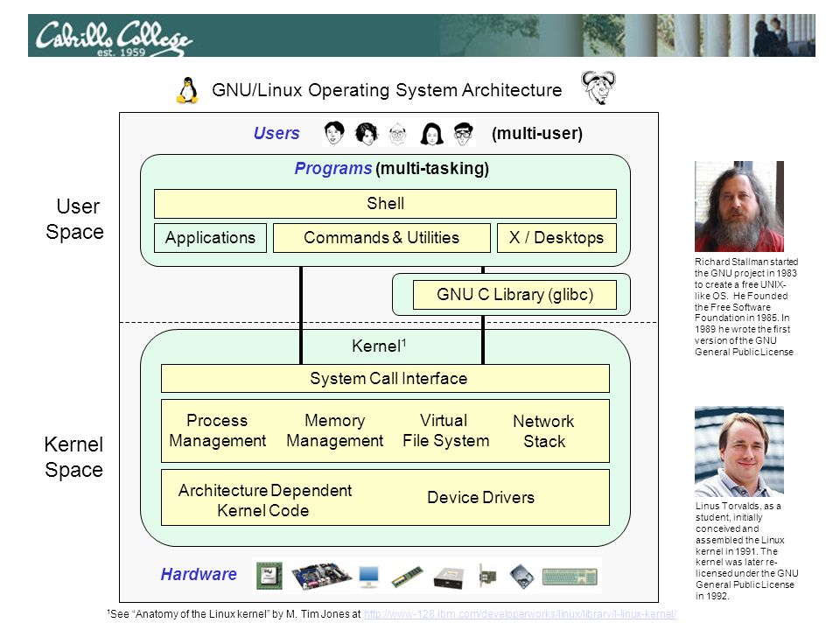Click the network interface card icon
840x630 pixels.
coord(487,576)
